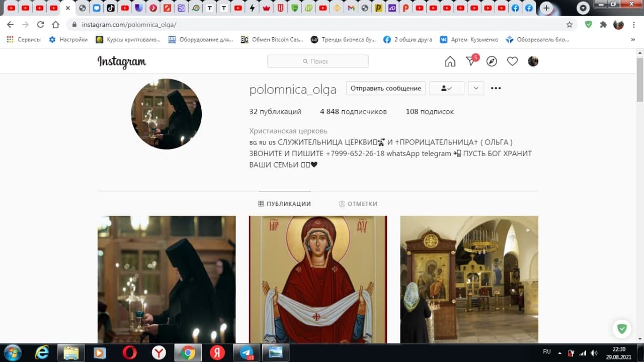Open Артем Кузьменко bookmark

click(x=469, y=39)
